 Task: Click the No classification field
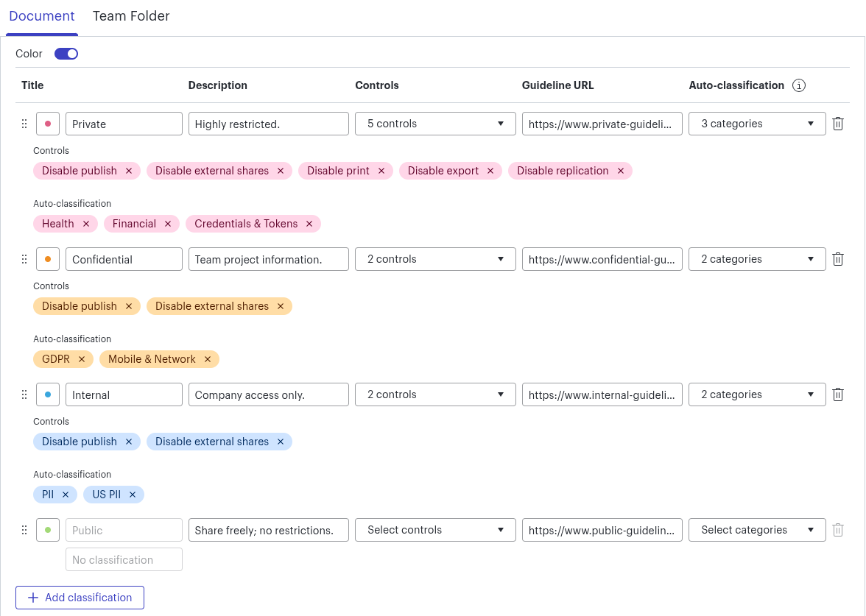124,559
